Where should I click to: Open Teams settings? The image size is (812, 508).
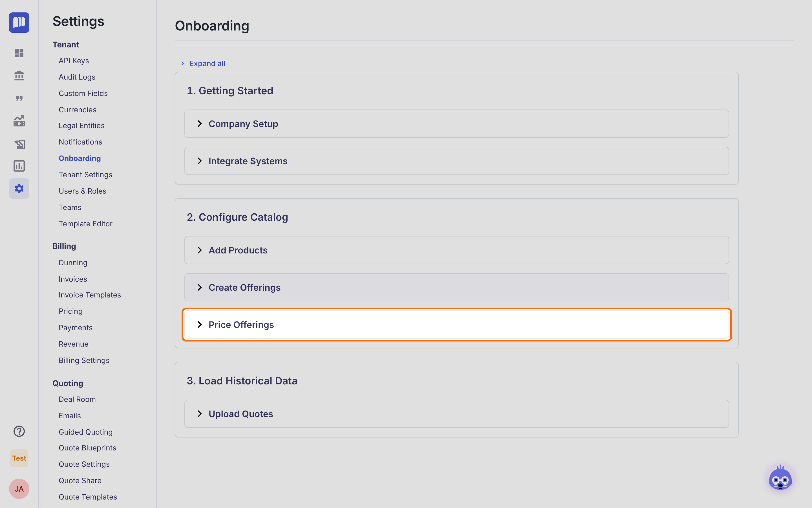coord(70,207)
